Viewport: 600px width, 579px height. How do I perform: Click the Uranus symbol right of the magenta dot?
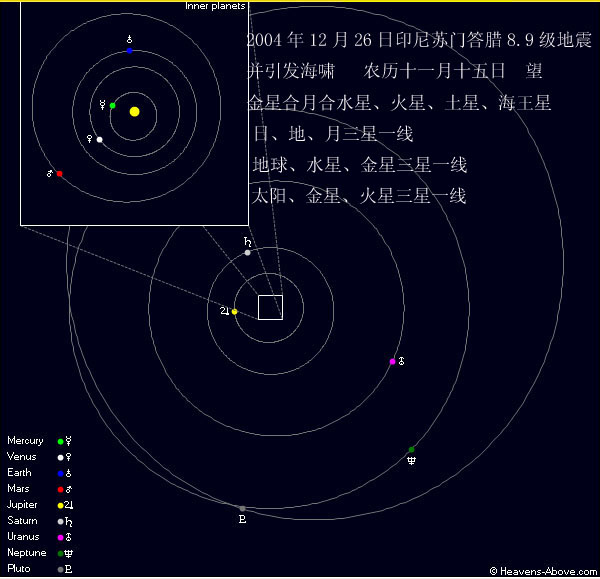(x=401, y=361)
